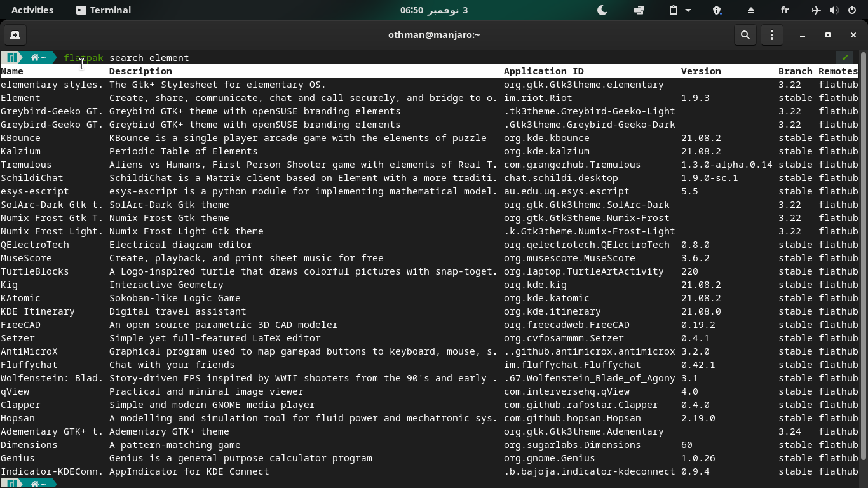Viewport: 868px width, 488px height.
Task: Click the Manjaro logo in first prompt
Action: point(11,58)
